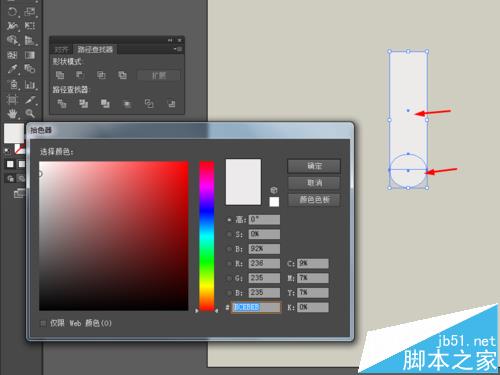Switch to the 对齐 (Align) tab

61,50
